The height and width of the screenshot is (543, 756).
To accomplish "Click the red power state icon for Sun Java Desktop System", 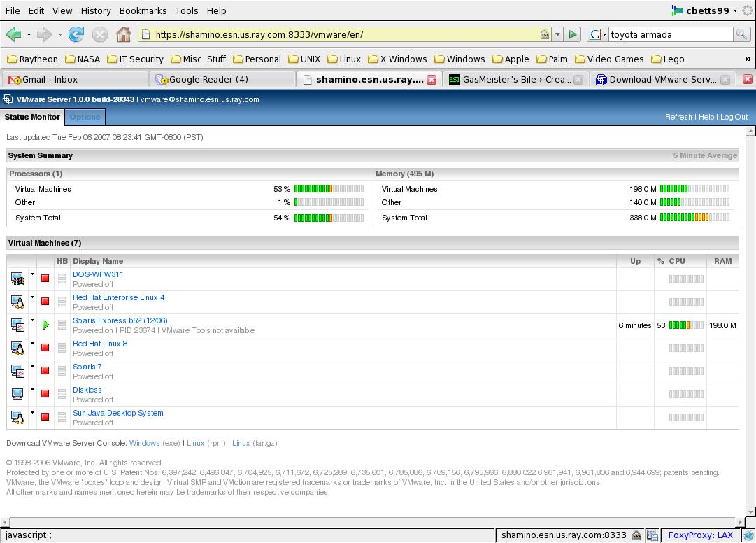I will coord(45,416).
